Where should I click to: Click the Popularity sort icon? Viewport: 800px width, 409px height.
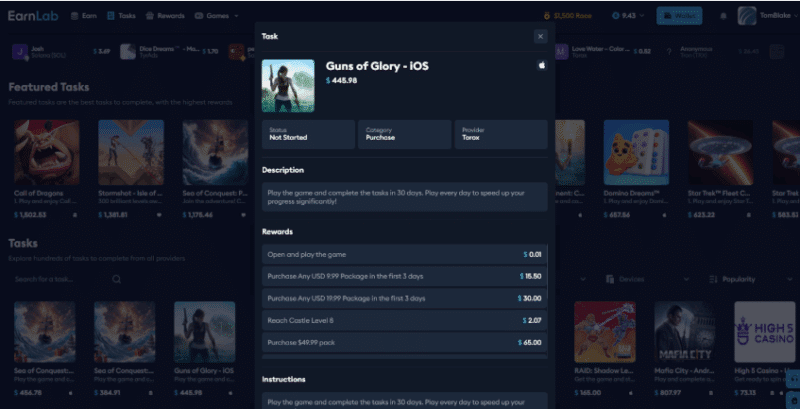click(713, 279)
